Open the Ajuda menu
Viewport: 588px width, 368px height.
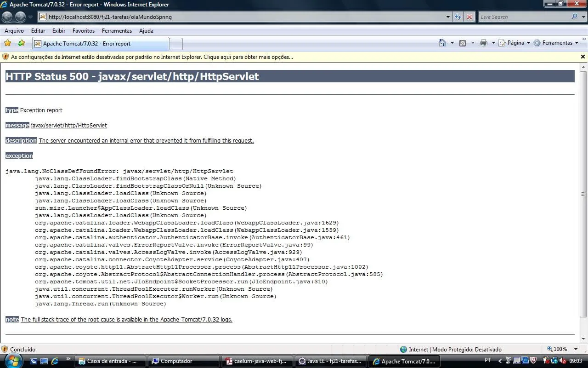(x=146, y=31)
